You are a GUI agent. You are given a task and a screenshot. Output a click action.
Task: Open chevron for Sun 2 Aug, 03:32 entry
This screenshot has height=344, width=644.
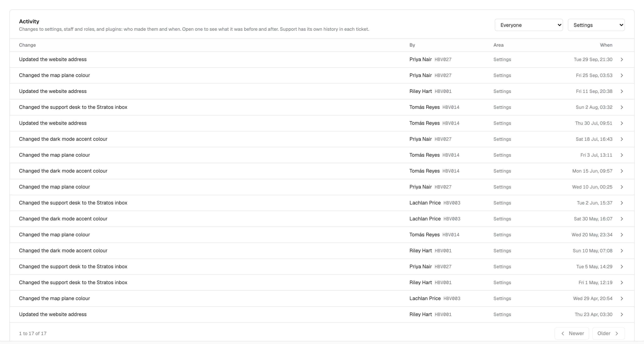(622, 107)
